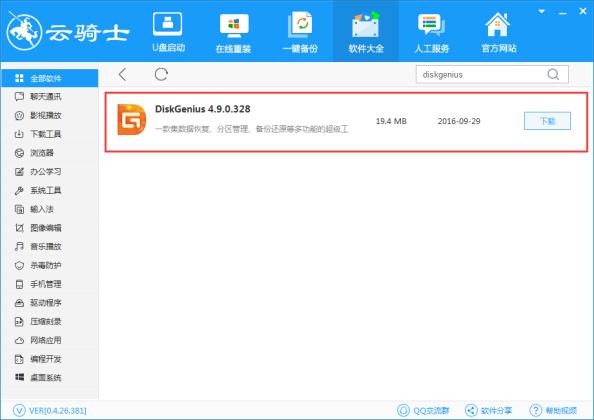
Task: Open the 软件分享 link
Action: tap(488, 411)
